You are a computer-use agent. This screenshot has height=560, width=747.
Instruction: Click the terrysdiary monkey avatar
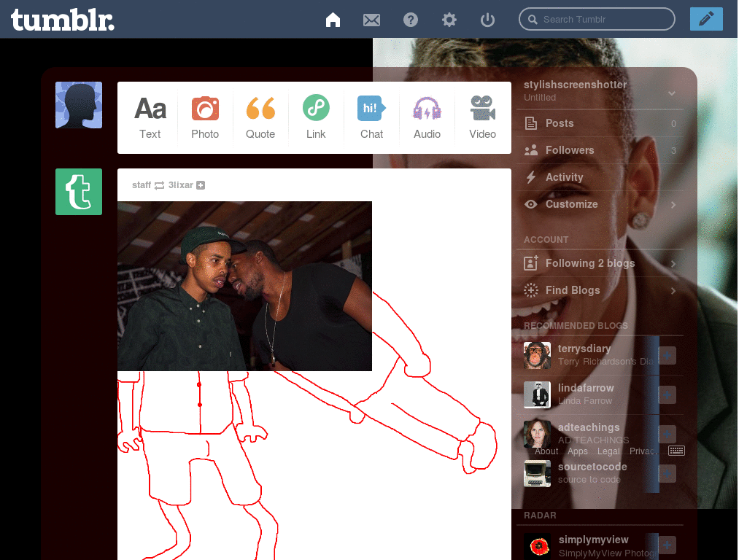[537, 355]
